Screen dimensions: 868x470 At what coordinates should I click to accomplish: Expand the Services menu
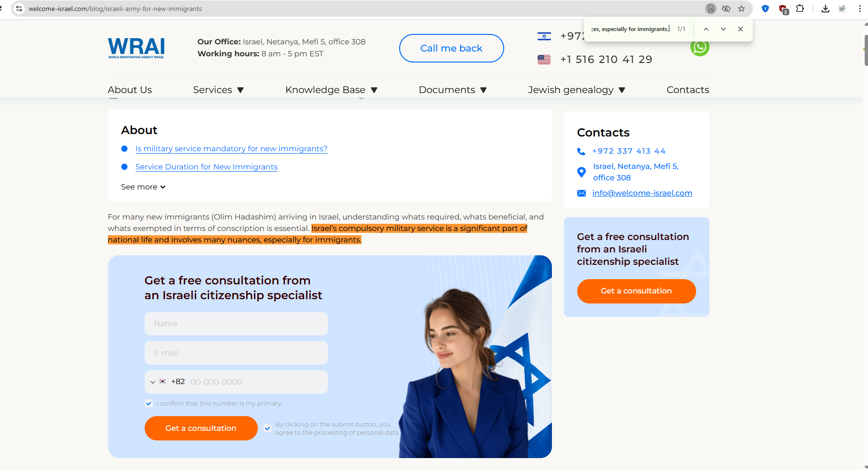218,90
